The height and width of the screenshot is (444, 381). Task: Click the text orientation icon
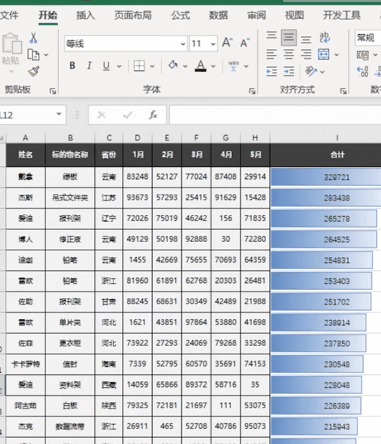(311, 71)
